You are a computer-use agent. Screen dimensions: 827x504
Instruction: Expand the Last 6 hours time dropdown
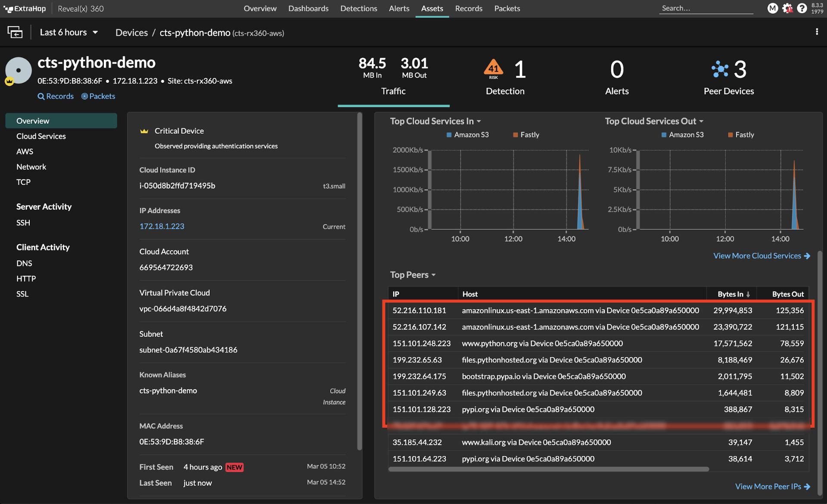pos(69,32)
